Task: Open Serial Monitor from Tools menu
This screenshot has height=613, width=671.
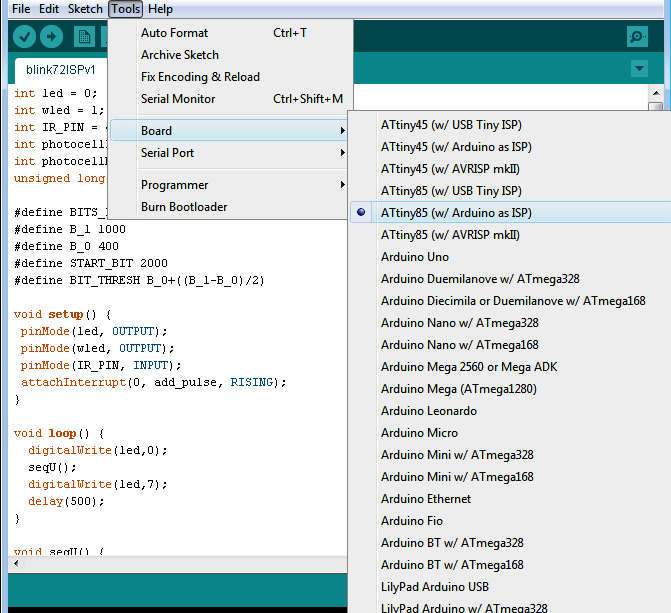Action: 232,99
